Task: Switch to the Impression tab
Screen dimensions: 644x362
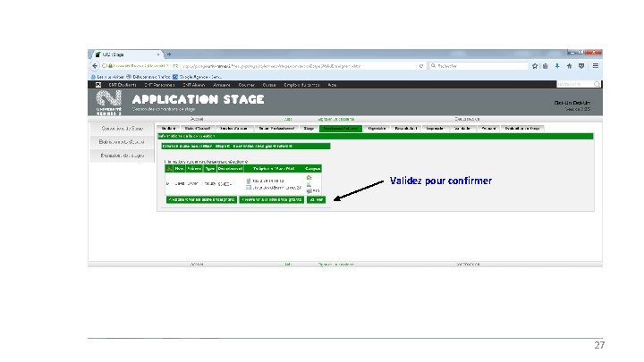Action: pos(435,129)
